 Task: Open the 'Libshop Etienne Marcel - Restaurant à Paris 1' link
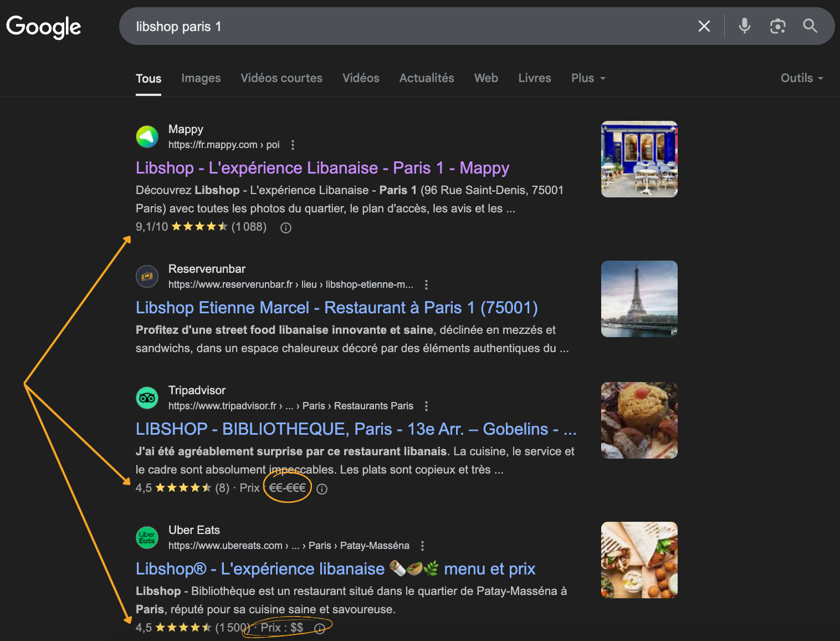(x=337, y=308)
